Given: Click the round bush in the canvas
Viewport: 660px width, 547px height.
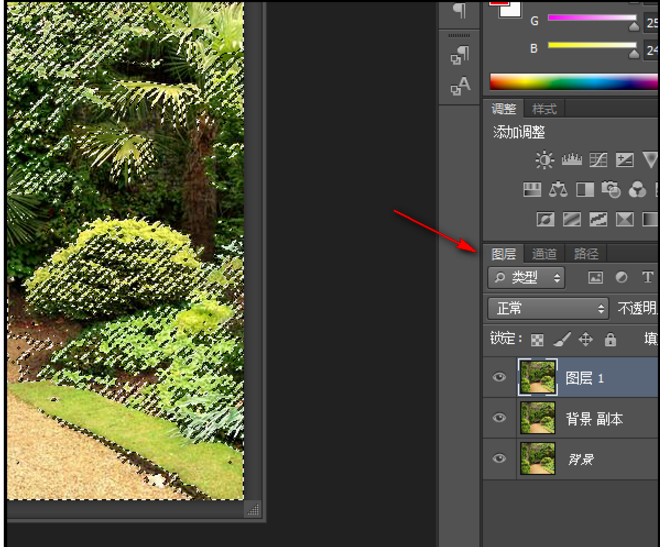Looking at the screenshot, I should point(114,269).
